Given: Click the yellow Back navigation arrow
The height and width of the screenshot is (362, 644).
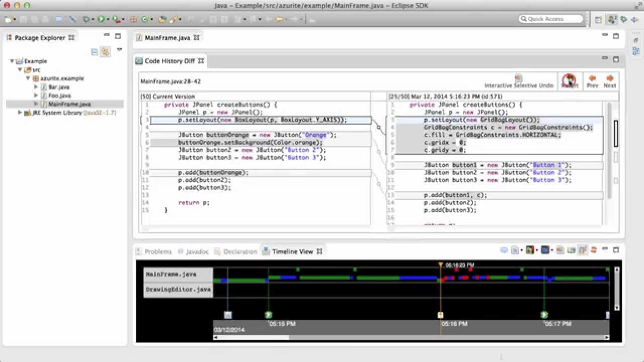Looking at the screenshot, I should [279, 20].
